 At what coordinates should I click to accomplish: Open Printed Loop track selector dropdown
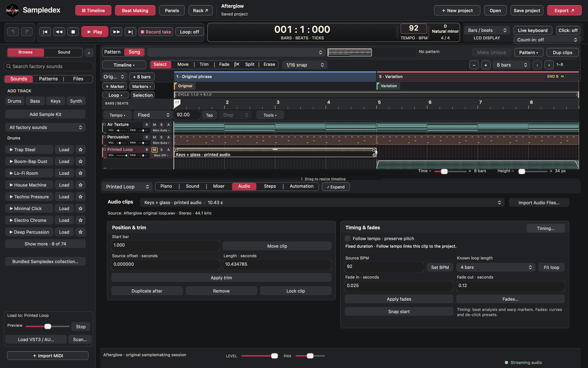pyautogui.click(x=127, y=187)
